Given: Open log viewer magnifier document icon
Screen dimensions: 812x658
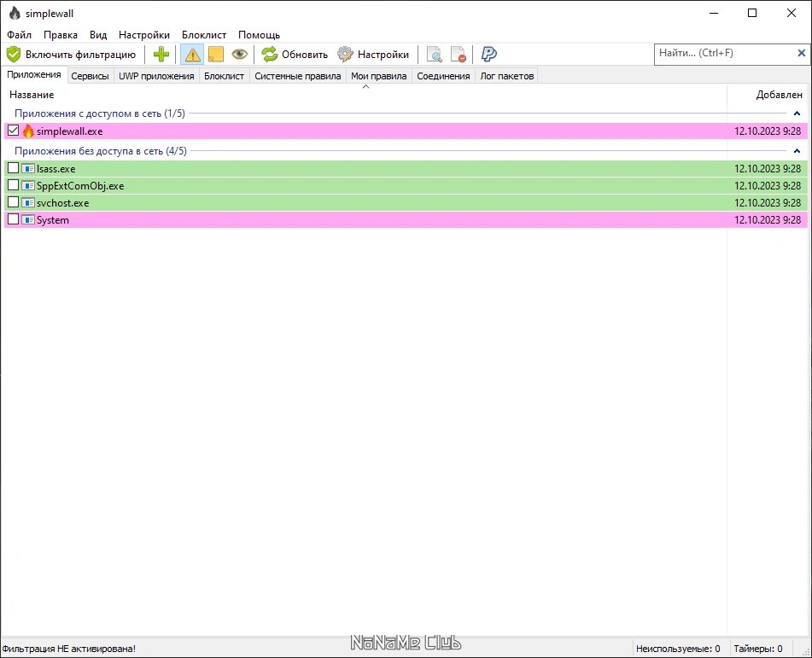Looking at the screenshot, I should point(434,55).
